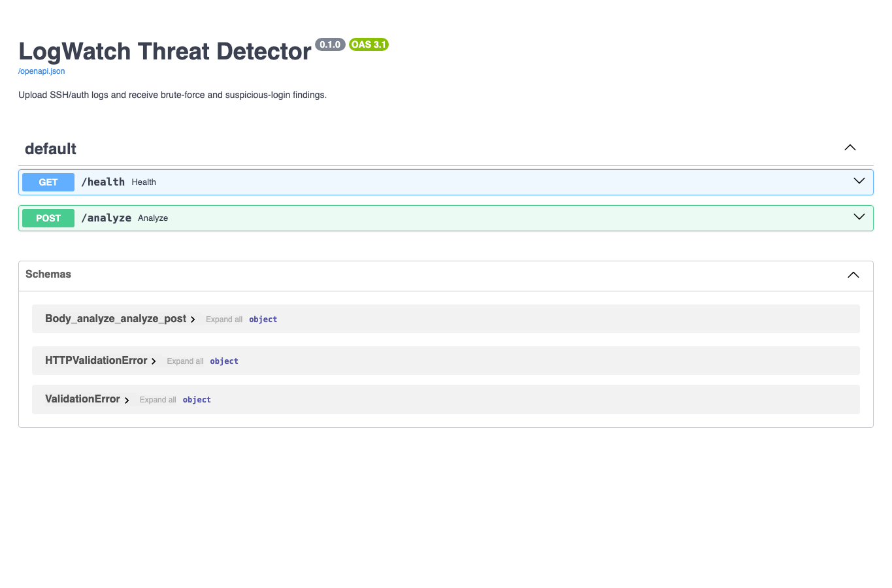Click the default tag heading
Image resolution: width=892 pixels, height=588 pixels.
[50, 149]
